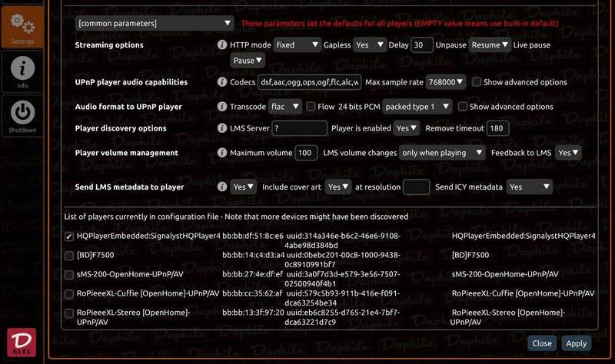Image resolution: width=615 pixels, height=364 pixels.
Task: Show info for UPnP player audio capabilities
Action: tap(222, 82)
